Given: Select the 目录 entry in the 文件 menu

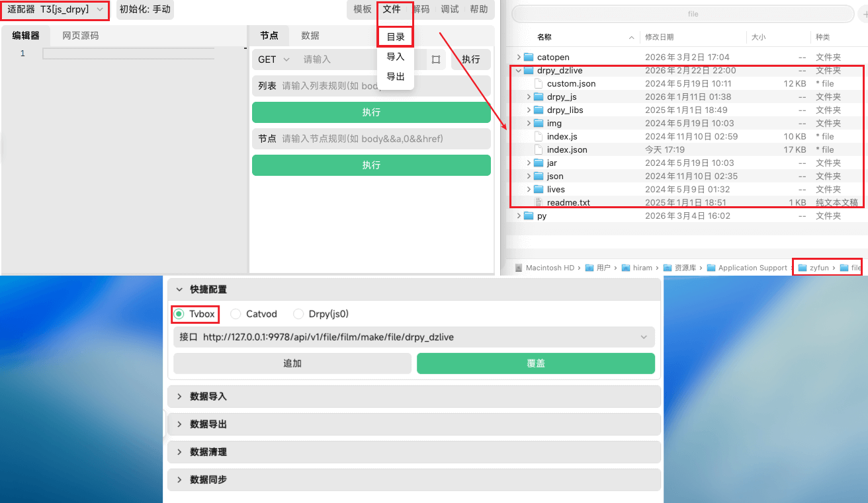Looking at the screenshot, I should (x=395, y=36).
